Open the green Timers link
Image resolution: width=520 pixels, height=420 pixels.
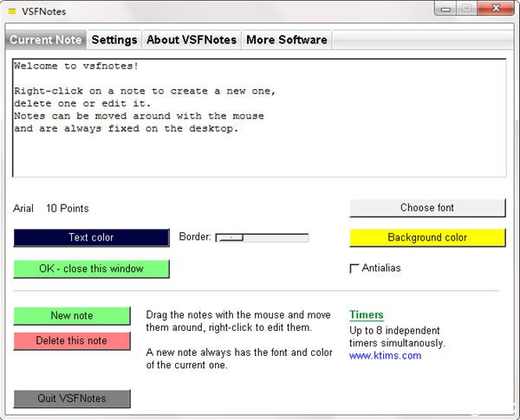[x=366, y=315]
